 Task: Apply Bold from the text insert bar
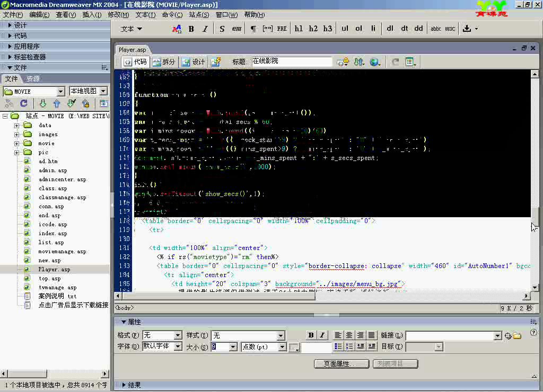pyautogui.click(x=191, y=29)
